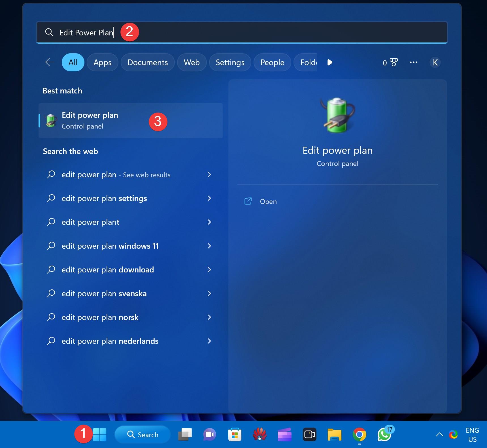Open Microsoft Edge from the system tray
This screenshot has width=487, height=448.
tap(454, 434)
